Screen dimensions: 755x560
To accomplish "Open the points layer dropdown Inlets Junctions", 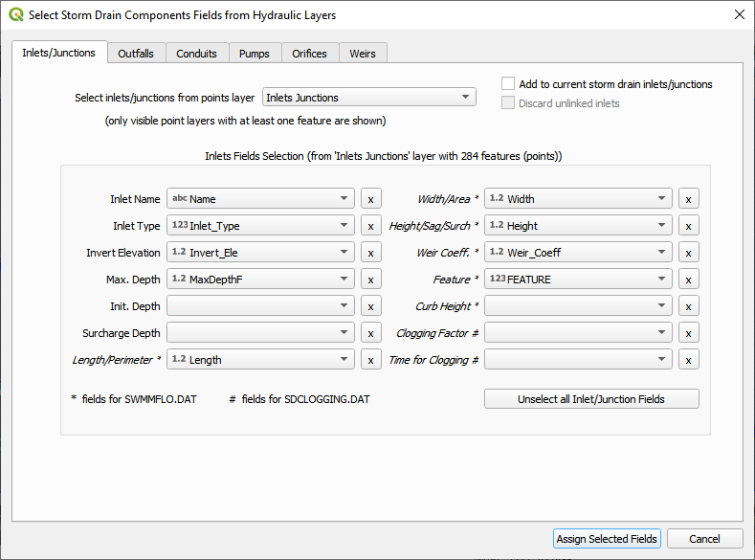I will tap(369, 97).
